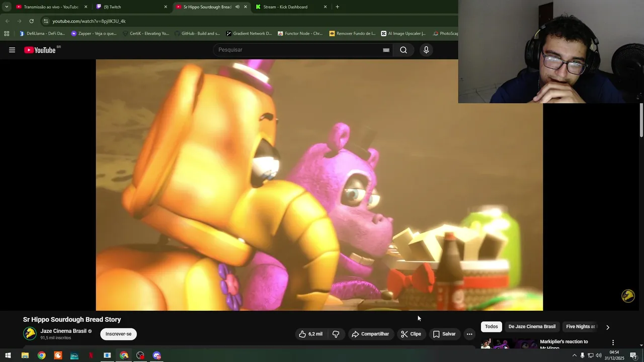Open Discord taskbar icon

click(x=157, y=355)
